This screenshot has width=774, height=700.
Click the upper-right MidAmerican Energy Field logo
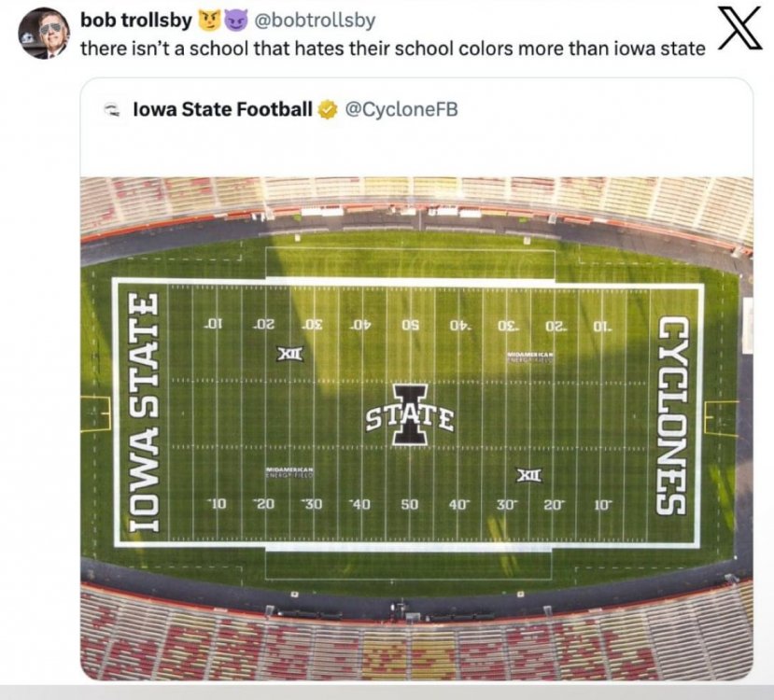tap(530, 357)
